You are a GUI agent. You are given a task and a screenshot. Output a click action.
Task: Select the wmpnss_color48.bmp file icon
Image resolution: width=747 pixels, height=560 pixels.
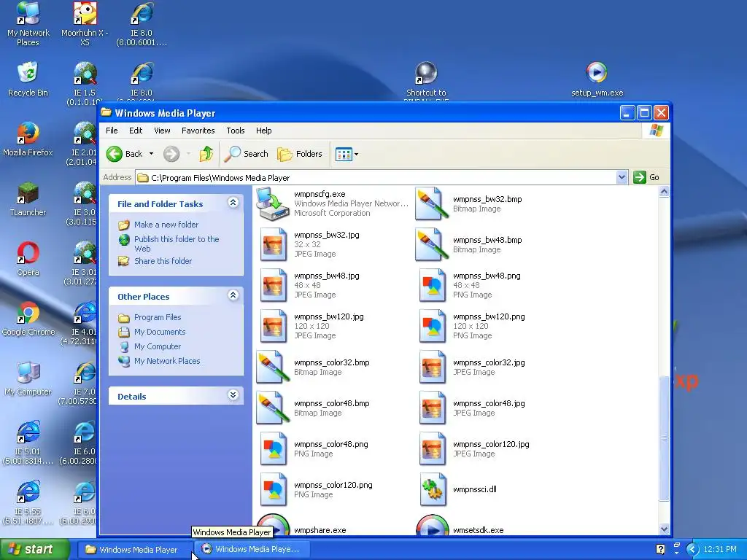coord(273,408)
